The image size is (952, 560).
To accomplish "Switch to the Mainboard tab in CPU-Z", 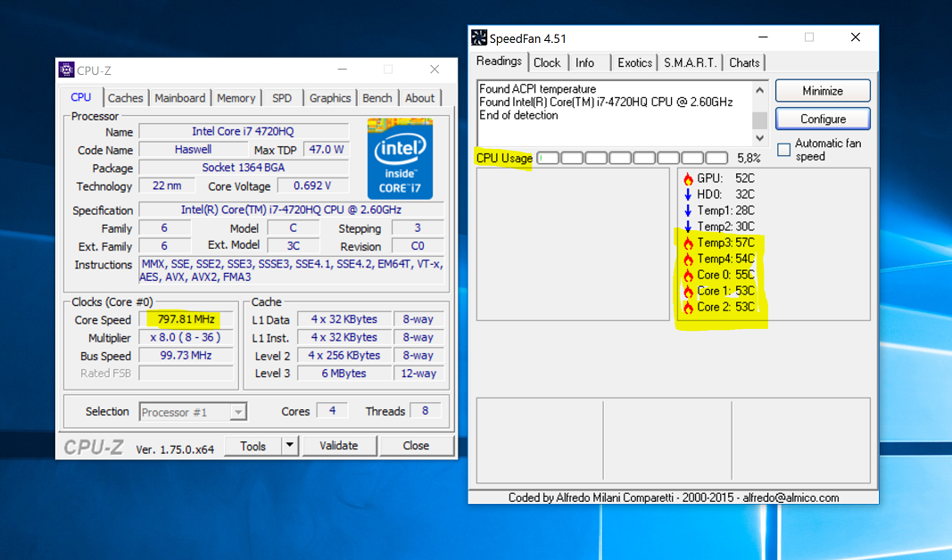I will click(x=179, y=98).
